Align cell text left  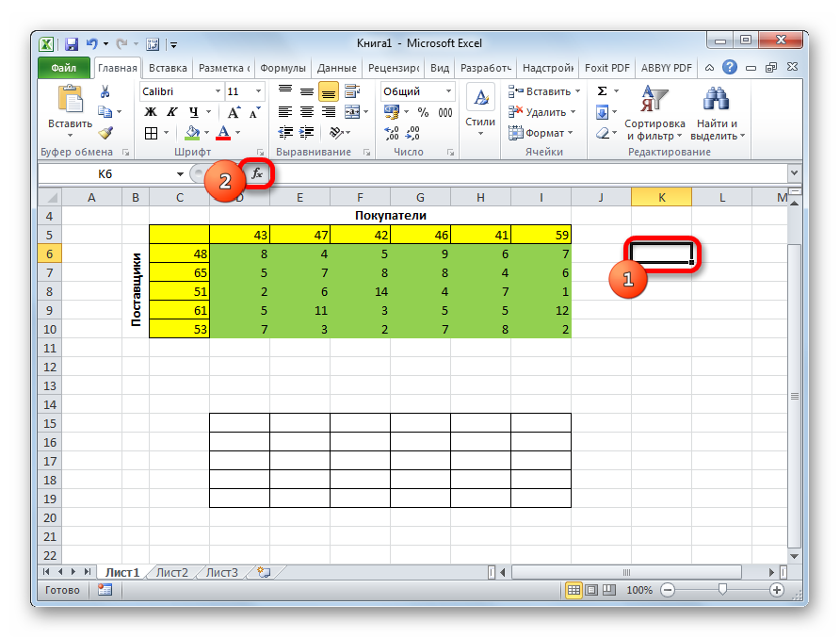point(285,112)
